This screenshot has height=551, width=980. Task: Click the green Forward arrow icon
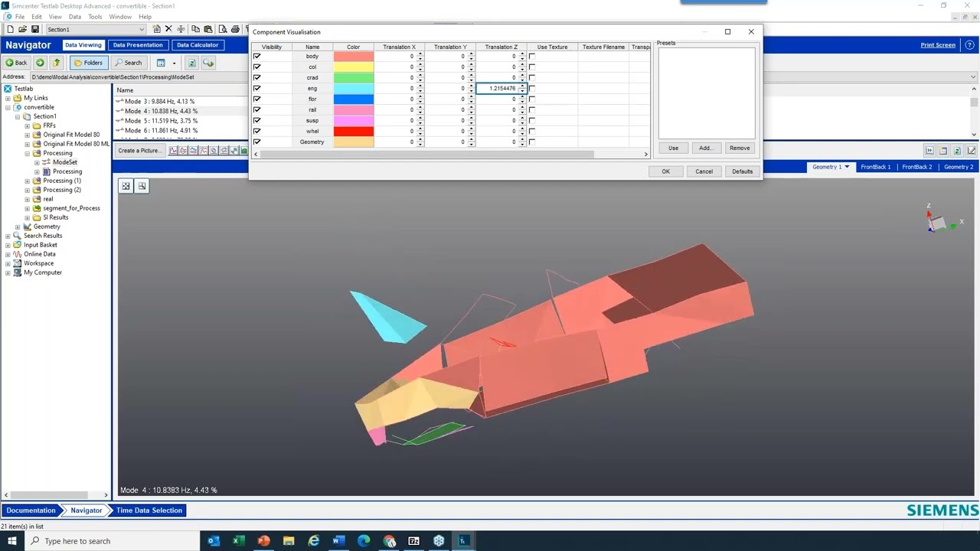[40, 63]
